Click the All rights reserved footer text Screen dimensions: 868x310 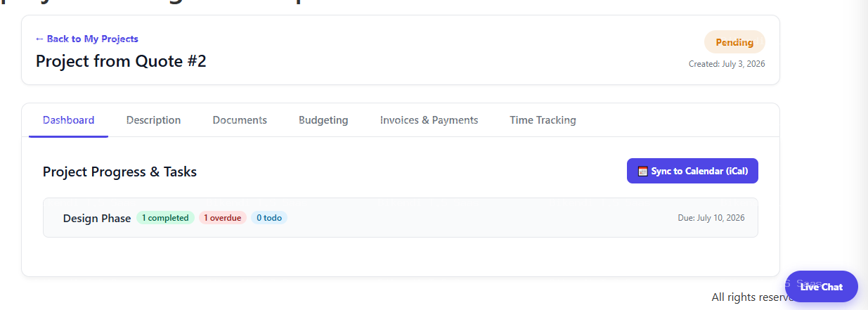tap(749, 297)
